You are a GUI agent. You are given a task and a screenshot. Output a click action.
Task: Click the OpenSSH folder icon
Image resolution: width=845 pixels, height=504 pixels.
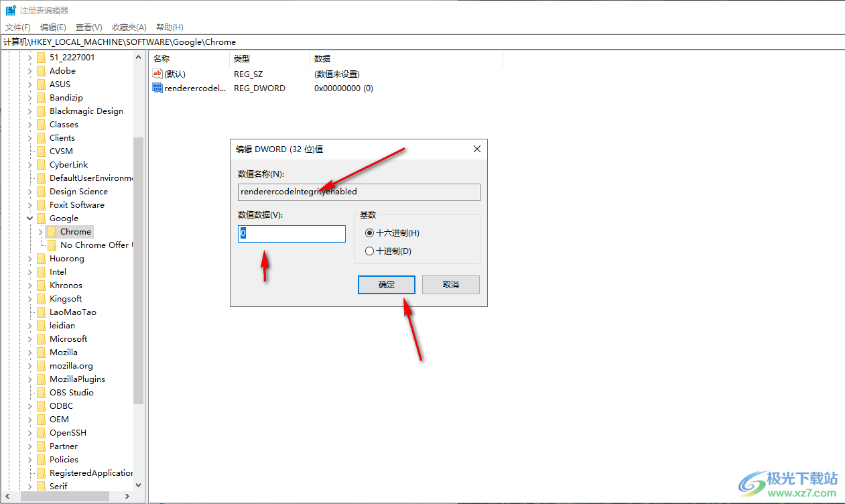point(40,432)
